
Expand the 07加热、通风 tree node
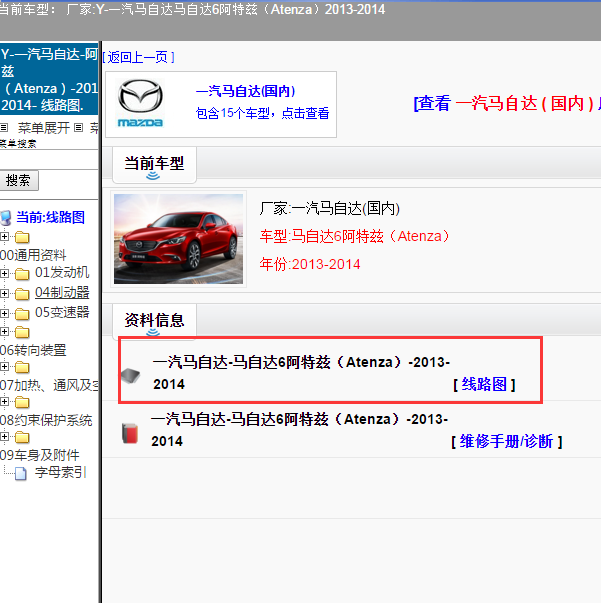pos(4,366)
